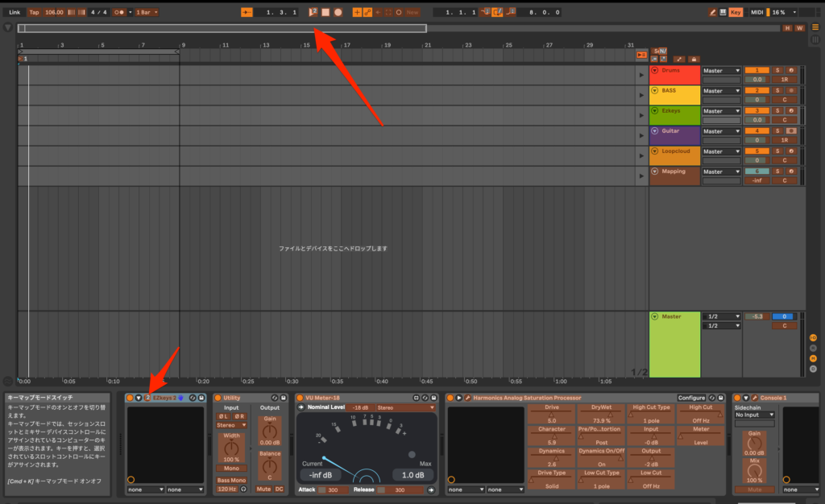This screenshot has height=504, width=825.
Task: Click the lock envelopes icon
Action: [694, 59]
